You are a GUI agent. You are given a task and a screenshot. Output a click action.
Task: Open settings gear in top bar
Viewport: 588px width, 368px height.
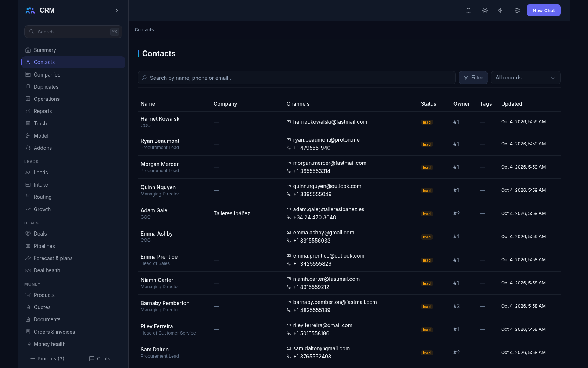pos(517,10)
